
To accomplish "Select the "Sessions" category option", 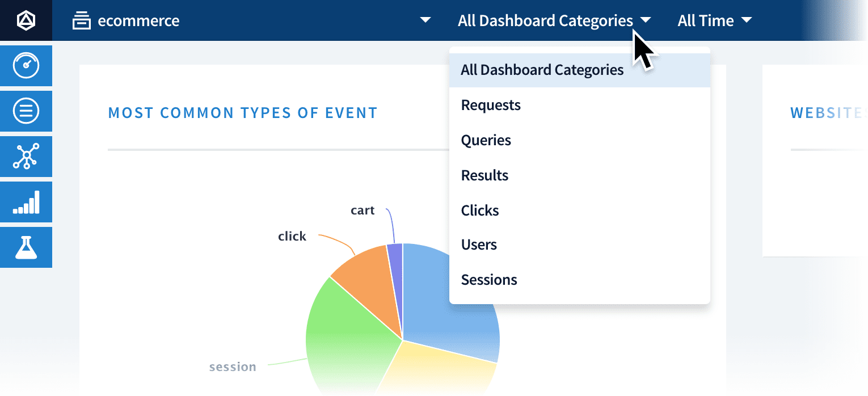I will pos(489,280).
